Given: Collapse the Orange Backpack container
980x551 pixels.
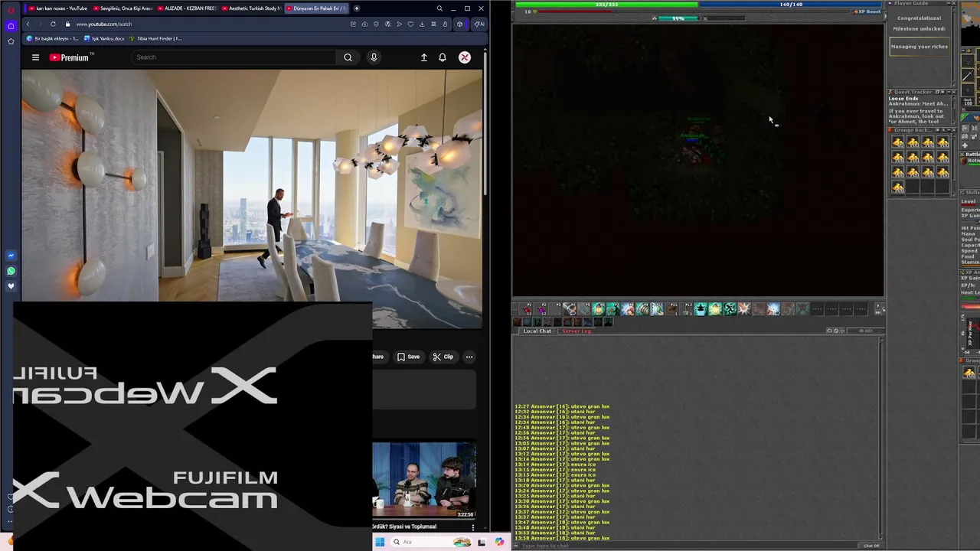Looking at the screenshot, I should pyautogui.click(x=947, y=130).
